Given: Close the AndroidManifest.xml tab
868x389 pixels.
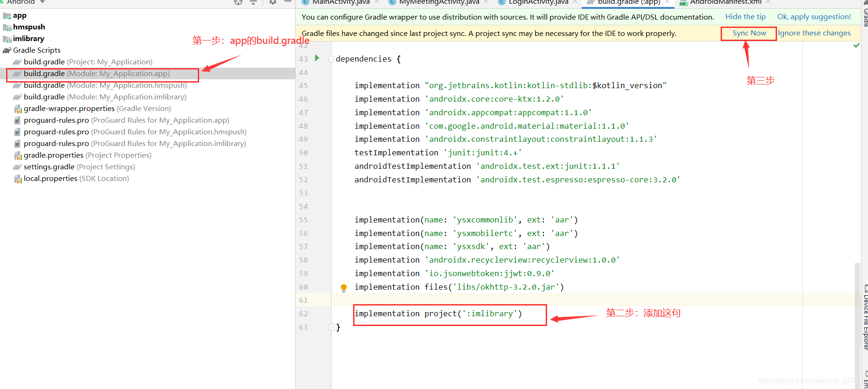Looking at the screenshot, I should (x=768, y=2).
